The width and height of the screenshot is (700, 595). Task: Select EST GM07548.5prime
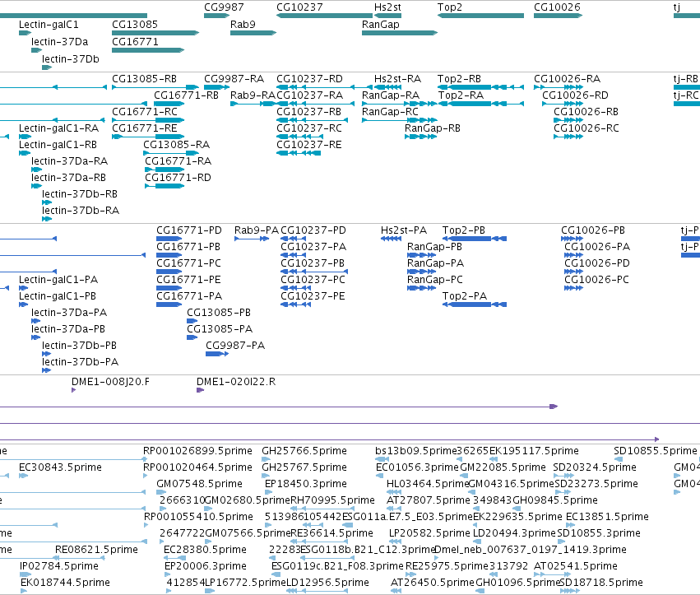[199, 484]
